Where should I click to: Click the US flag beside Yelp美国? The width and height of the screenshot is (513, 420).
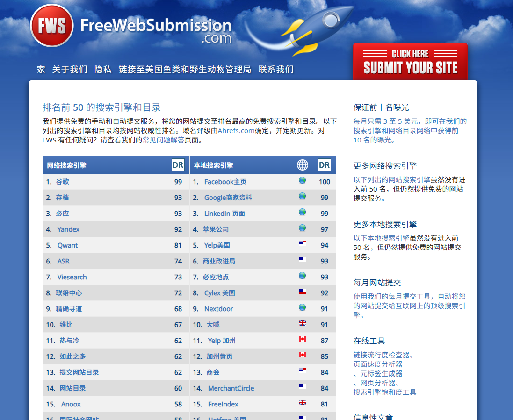pos(302,243)
